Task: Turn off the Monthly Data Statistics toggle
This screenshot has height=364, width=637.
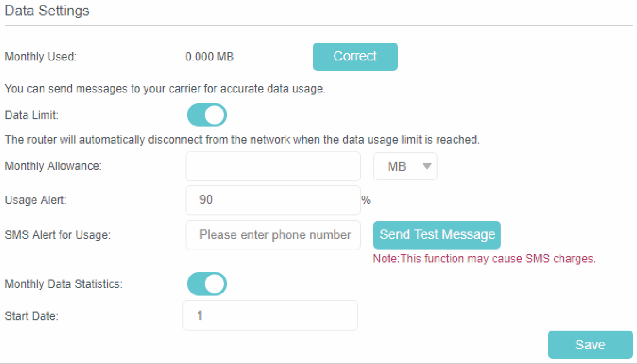Action: [207, 284]
